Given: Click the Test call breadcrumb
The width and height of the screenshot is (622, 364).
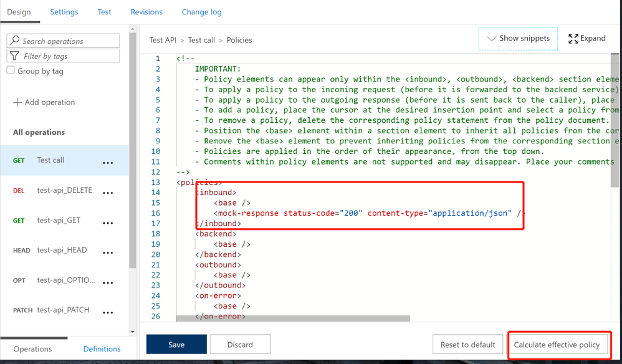Looking at the screenshot, I should [201, 40].
